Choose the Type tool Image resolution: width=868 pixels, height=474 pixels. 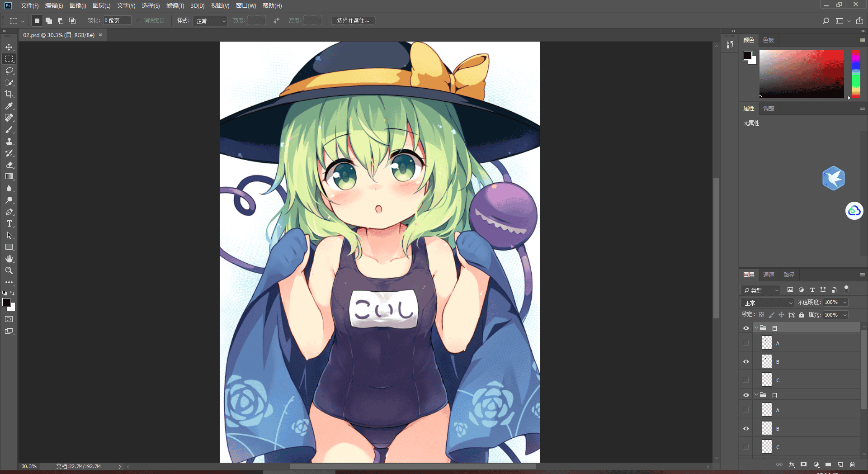point(9,223)
